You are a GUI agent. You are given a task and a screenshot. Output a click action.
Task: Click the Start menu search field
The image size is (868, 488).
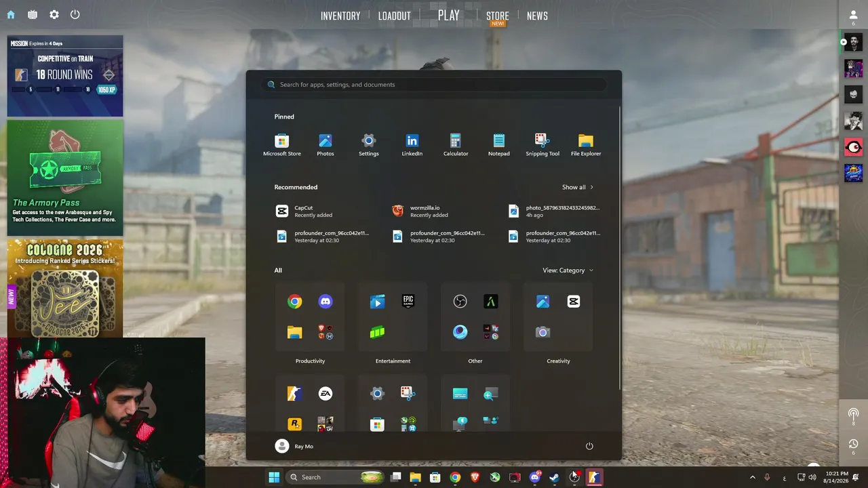pos(434,85)
